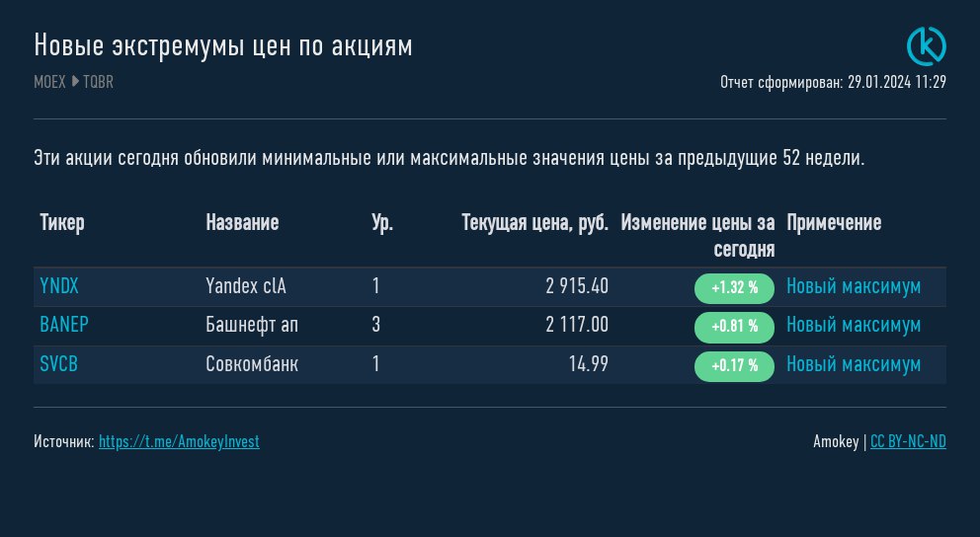The height and width of the screenshot is (537, 980).
Task: Click the Название column header
Action: (x=242, y=223)
